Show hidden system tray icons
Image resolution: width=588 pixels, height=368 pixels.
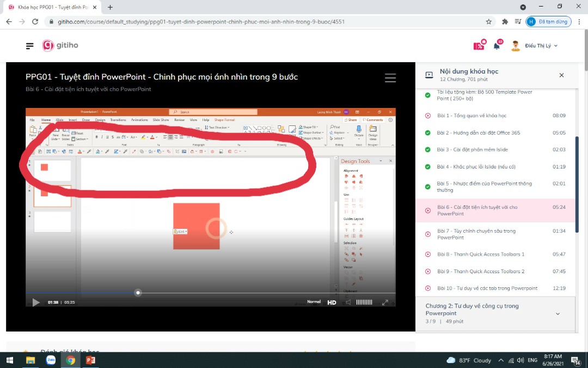pyautogui.click(x=501, y=360)
